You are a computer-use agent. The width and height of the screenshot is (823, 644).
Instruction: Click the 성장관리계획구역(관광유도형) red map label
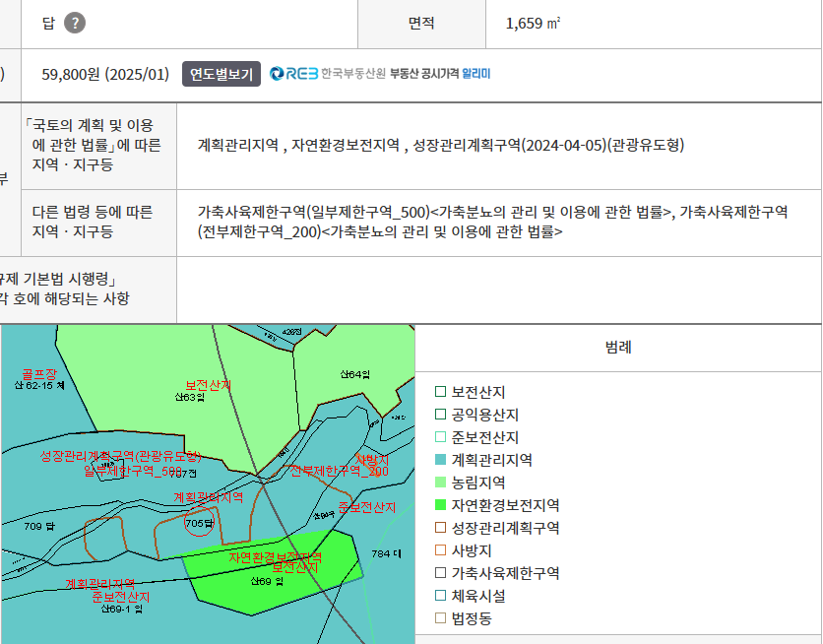coord(121,456)
